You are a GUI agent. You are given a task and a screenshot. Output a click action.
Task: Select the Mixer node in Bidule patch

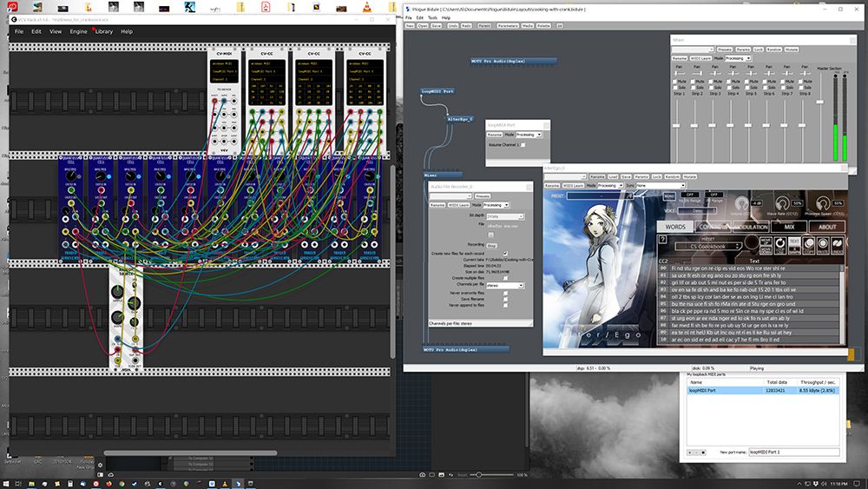point(443,175)
